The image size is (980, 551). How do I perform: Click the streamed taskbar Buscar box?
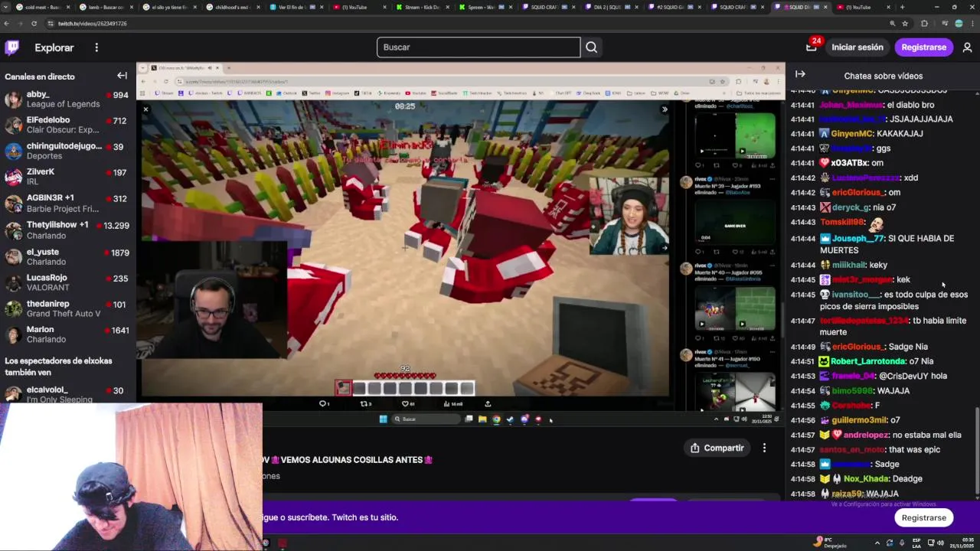[x=427, y=419]
